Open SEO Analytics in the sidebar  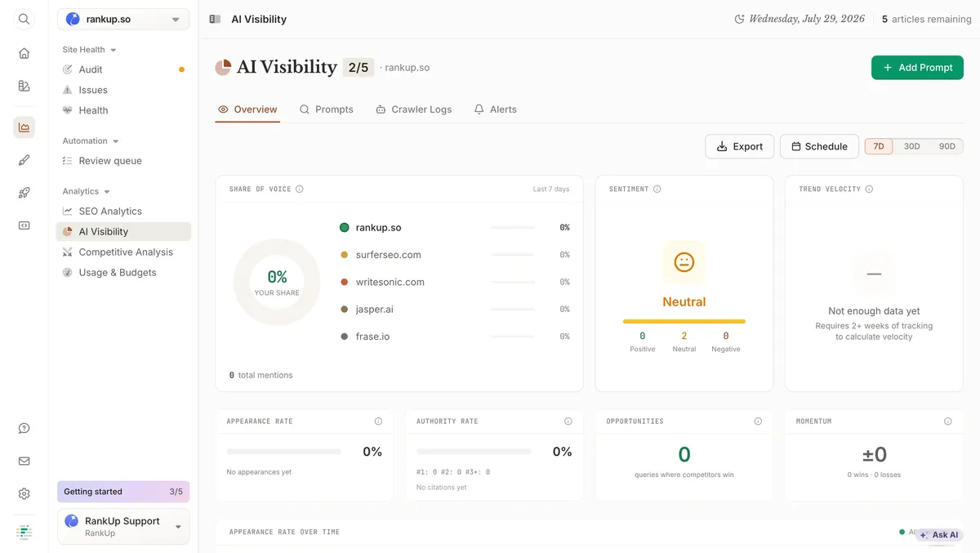coord(123,212)
